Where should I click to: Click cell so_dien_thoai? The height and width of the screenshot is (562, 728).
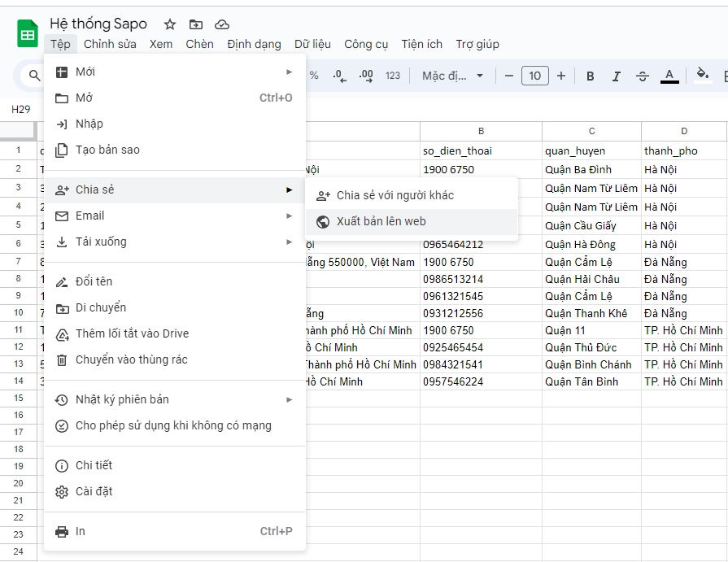[481, 150]
